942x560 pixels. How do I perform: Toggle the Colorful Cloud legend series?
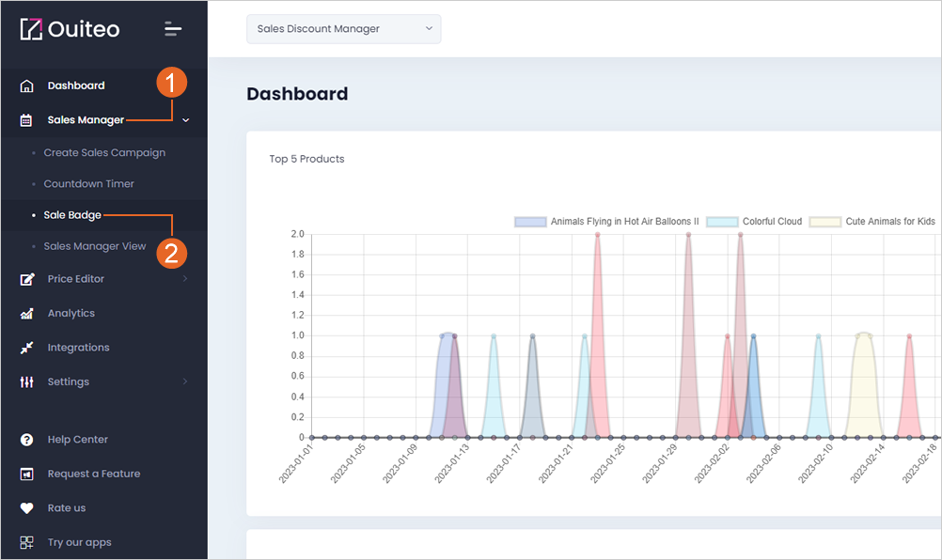[x=754, y=222]
